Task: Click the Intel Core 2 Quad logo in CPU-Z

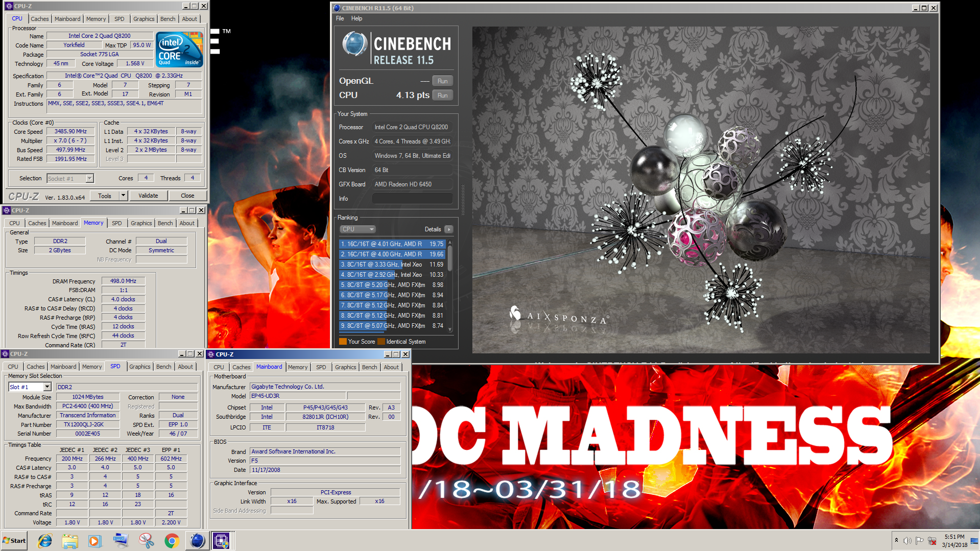Action: [180, 49]
